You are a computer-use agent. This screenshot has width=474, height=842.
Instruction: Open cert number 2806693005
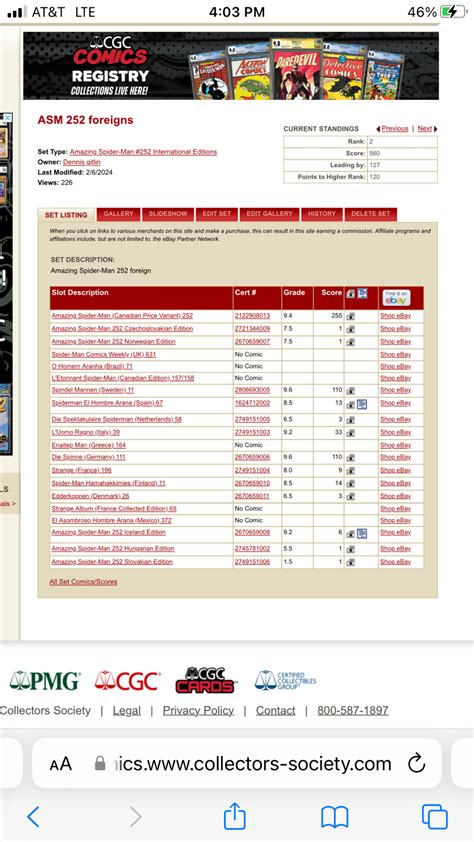[x=252, y=390]
